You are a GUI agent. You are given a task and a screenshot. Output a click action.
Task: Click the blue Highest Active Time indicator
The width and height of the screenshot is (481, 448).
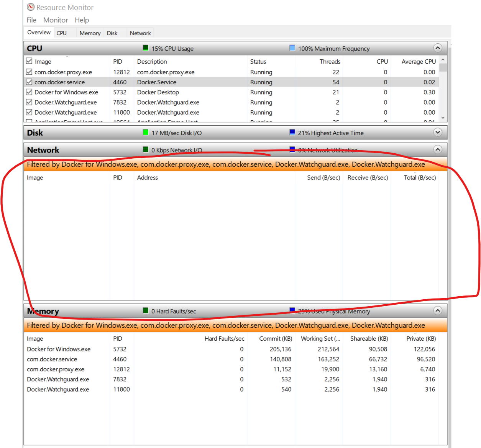pyautogui.click(x=292, y=132)
